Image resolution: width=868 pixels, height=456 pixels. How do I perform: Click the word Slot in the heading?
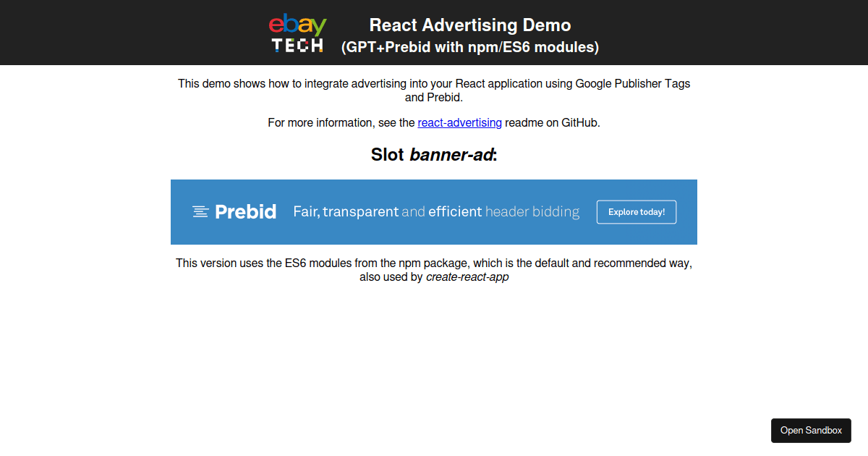388,154
